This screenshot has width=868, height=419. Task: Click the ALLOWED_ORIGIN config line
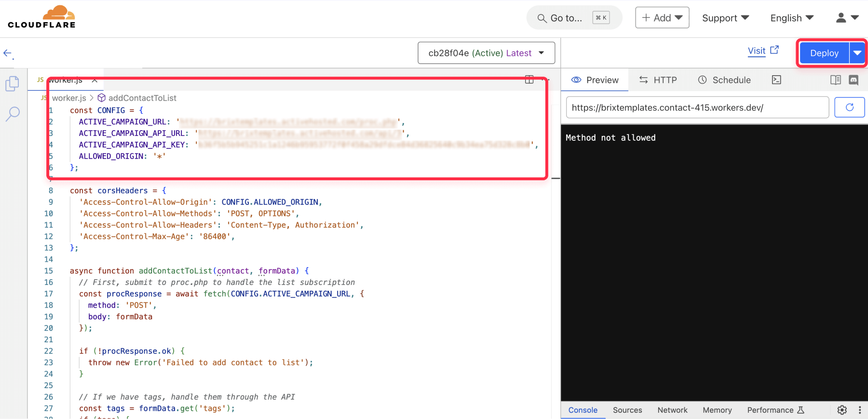coord(122,156)
